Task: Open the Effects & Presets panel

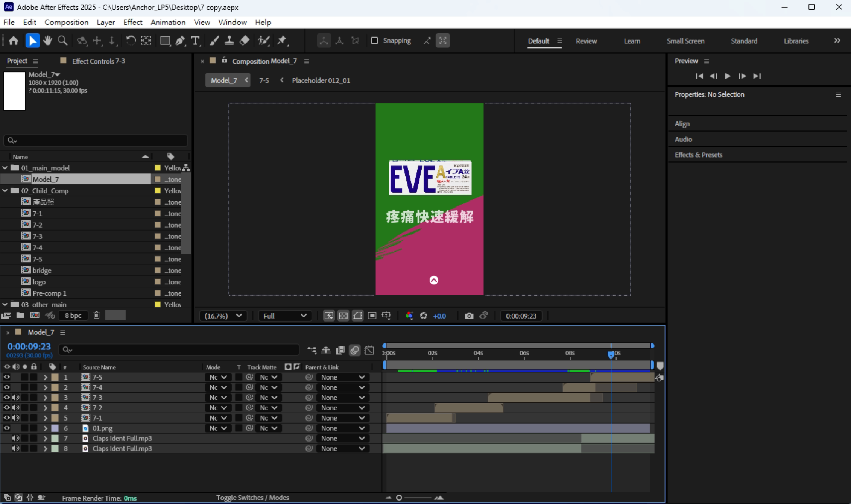Action: point(698,155)
